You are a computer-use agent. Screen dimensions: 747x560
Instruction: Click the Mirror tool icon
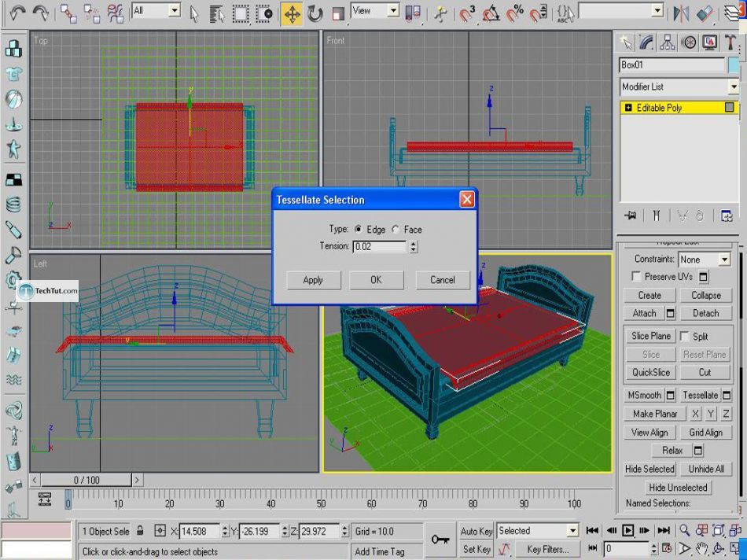[681, 13]
